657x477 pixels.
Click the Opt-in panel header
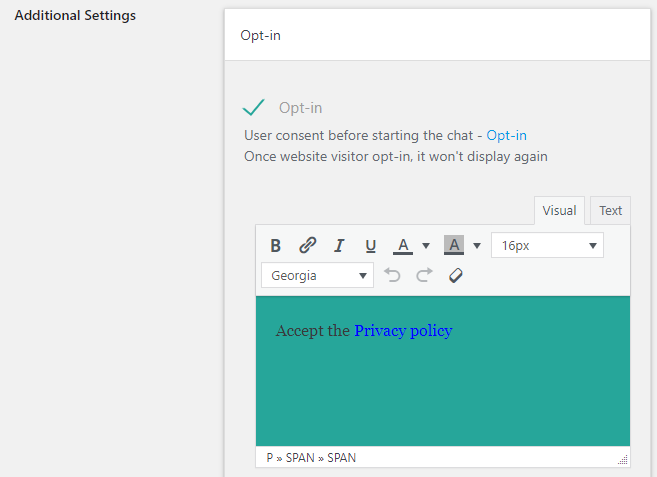pos(436,35)
